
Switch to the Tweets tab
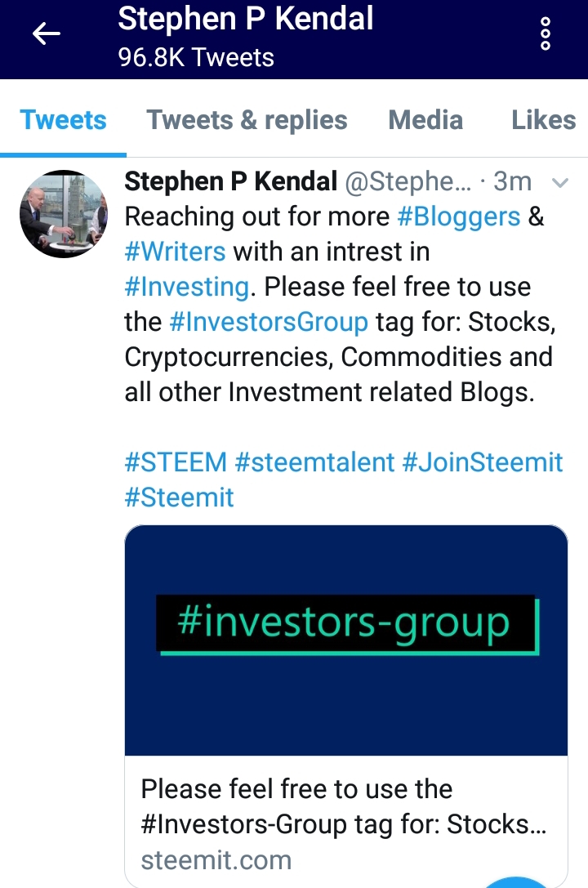pos(63,120)
